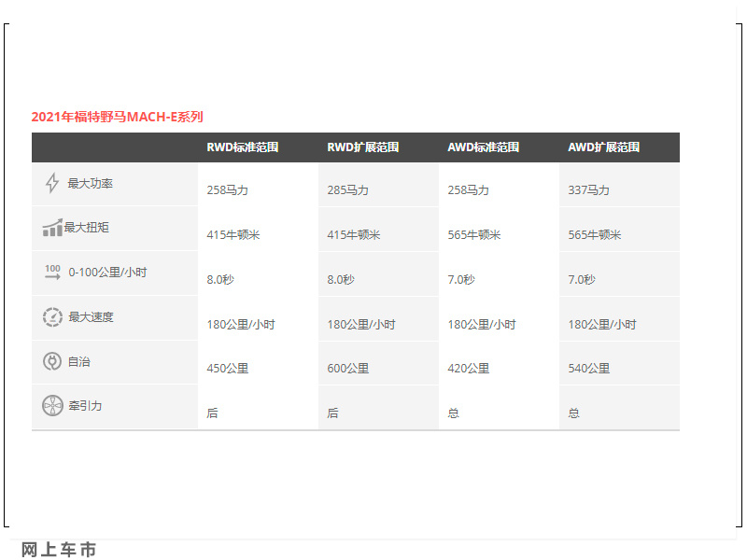Click the plug range autonomy icon
Image resolution: width=747 pixels, height=560 pixels.
(x=52, y=361)
